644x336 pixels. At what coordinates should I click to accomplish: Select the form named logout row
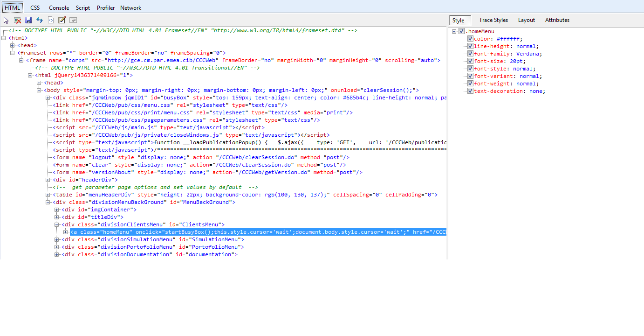coord(201,157)
